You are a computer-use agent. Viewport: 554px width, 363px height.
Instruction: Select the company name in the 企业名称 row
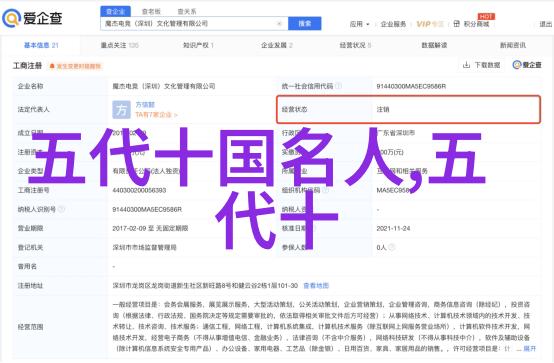[x=164, y=86]
